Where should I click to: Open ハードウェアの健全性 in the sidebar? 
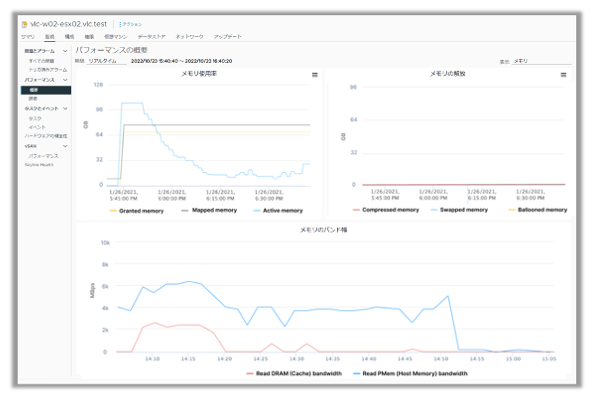pyautogui.click(x=46, y=136)
